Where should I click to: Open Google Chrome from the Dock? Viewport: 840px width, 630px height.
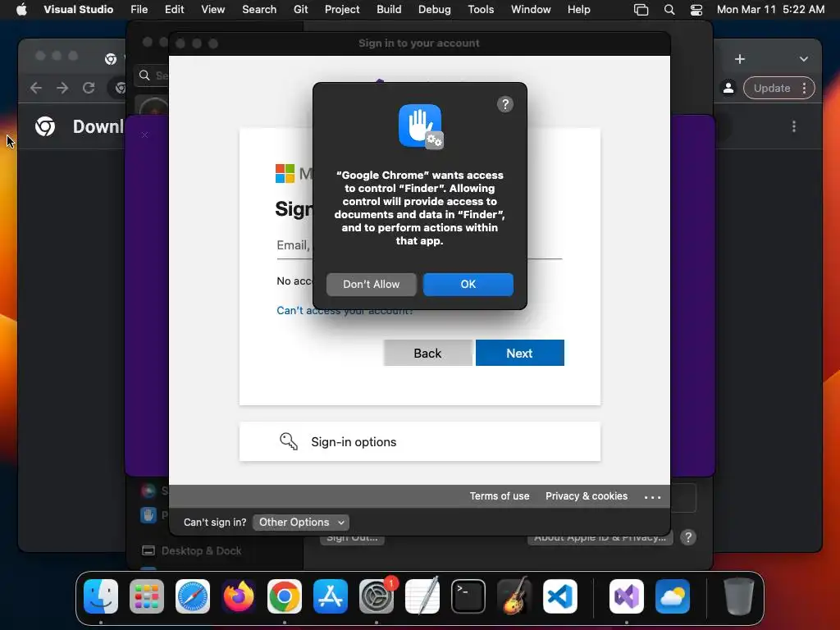[285, 596]
